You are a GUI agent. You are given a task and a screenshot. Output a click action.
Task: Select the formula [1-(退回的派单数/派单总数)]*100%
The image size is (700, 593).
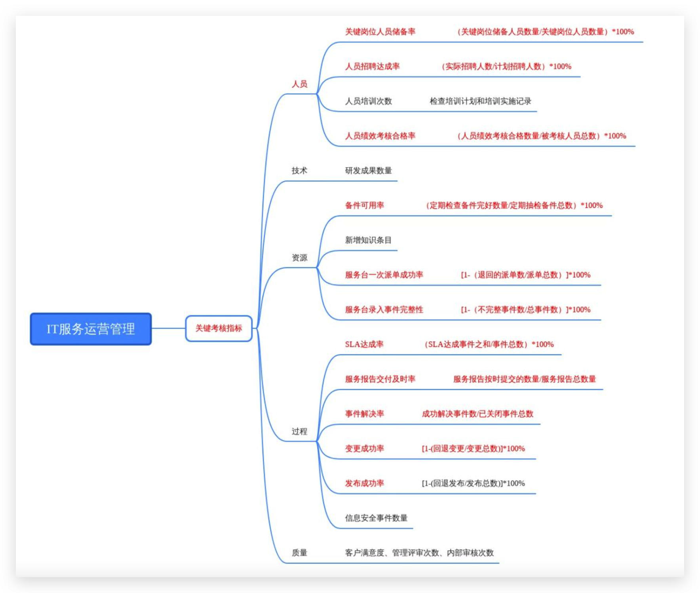525,275
